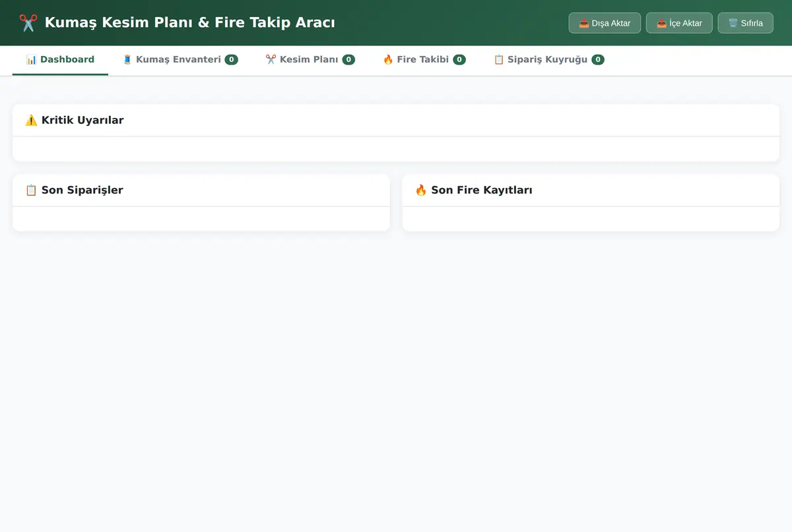The width and height of the screenshot is (792, 532).
Task: Click the Sıfırla reset button
Action: coord(745,23)
